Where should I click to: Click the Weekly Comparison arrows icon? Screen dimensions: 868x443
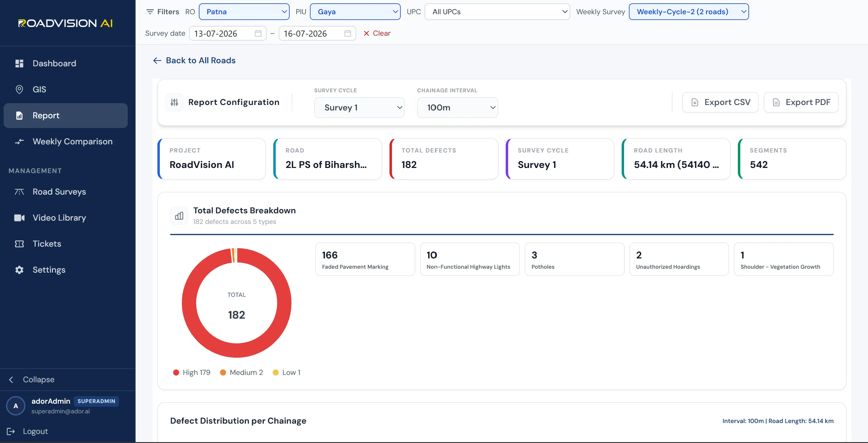coord(19,142)
